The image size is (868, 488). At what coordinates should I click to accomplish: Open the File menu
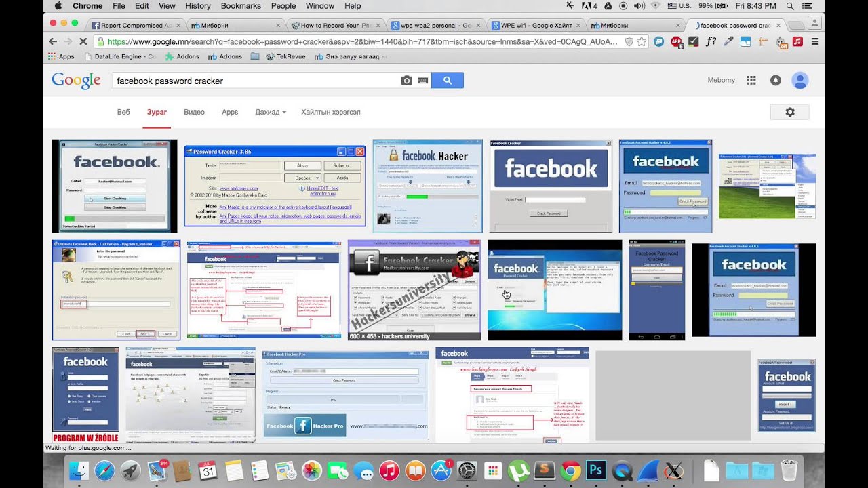click(119, 6)
